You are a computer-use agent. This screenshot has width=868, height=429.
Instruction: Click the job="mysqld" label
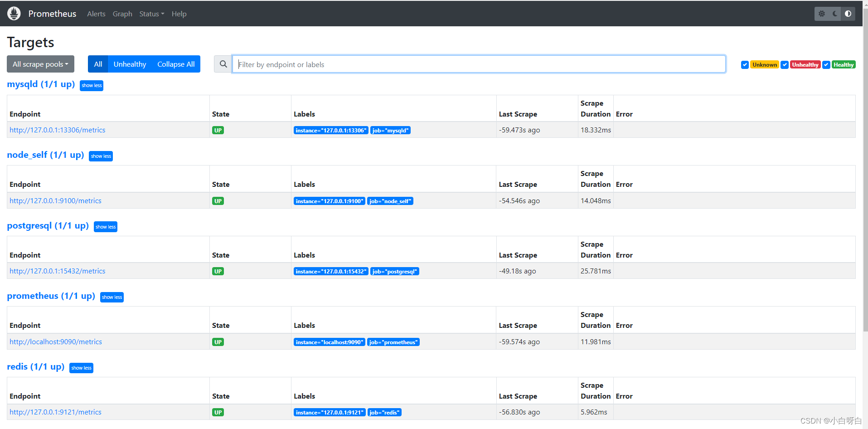(390, 131)
